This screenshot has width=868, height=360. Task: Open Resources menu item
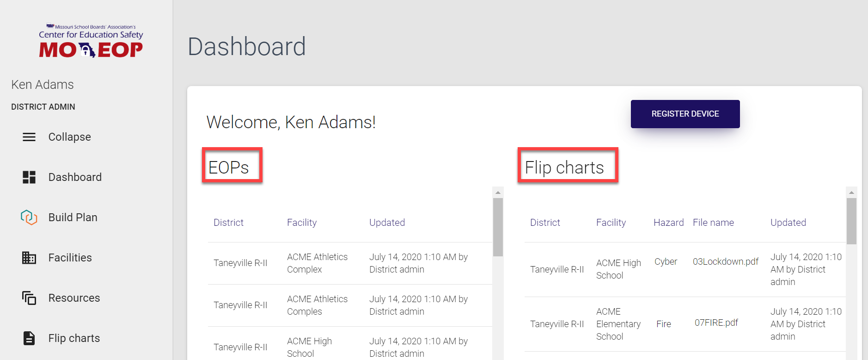(x=74, y=298)
